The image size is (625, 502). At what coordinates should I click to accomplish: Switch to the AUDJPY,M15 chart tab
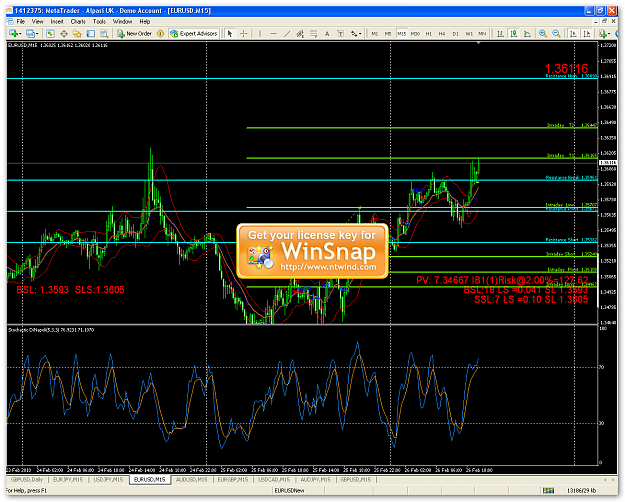tap(316, 480)
